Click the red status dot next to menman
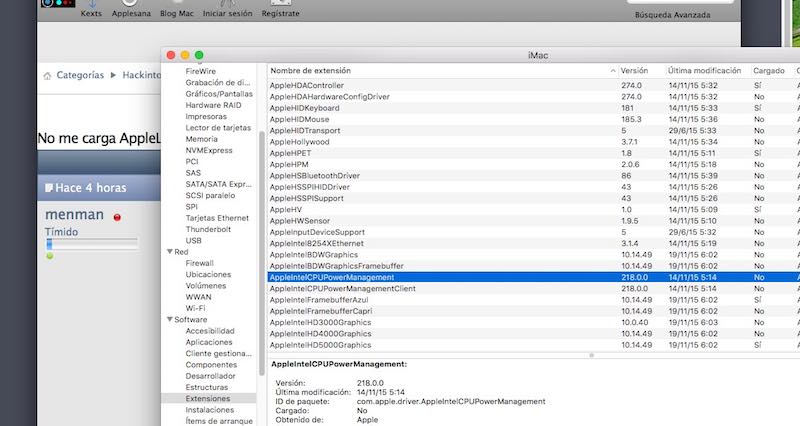Screen dimensions: 800x426 117,217
